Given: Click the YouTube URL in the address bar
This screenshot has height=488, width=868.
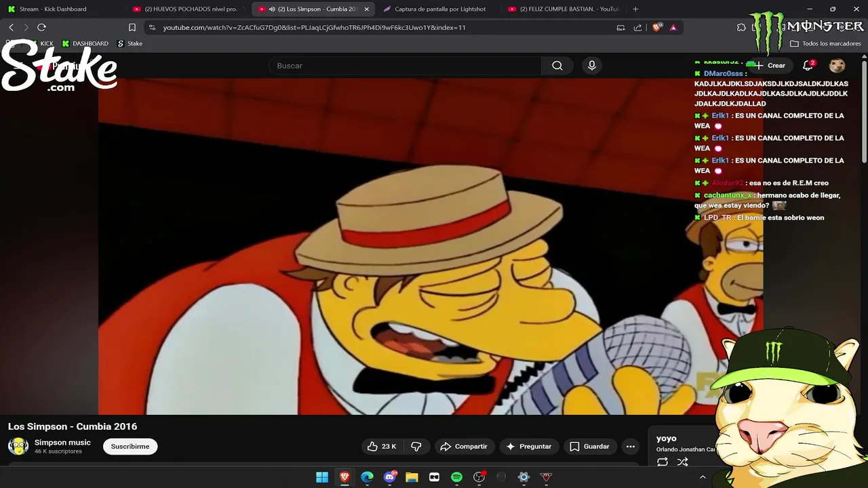Looking at the screenshot, I should pyautogui.click(x=314, y=27).
